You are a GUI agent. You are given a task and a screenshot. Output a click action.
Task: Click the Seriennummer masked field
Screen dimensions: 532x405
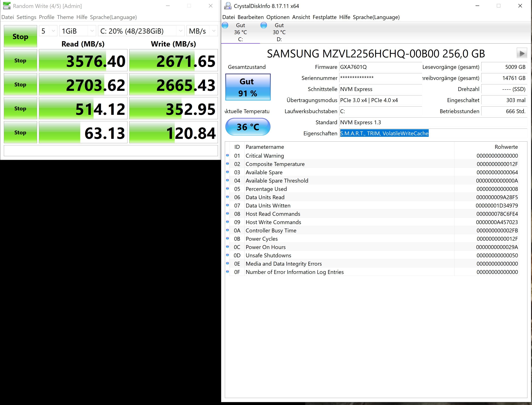pos(381,78)
